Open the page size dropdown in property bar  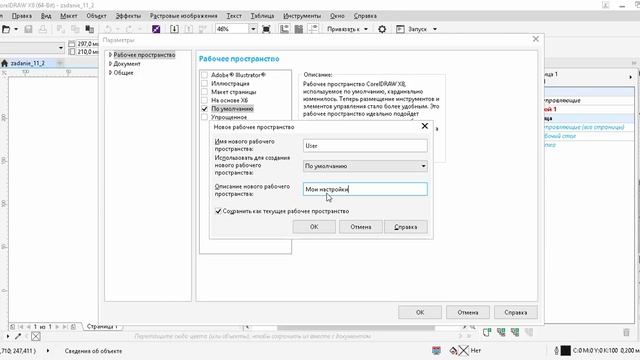pyautogui.click(x=61, y=48)
